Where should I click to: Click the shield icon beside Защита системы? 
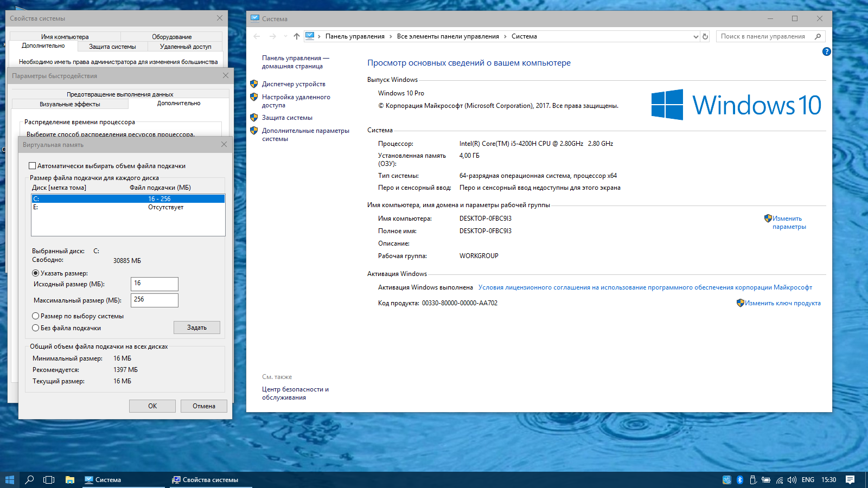[254, 118]
